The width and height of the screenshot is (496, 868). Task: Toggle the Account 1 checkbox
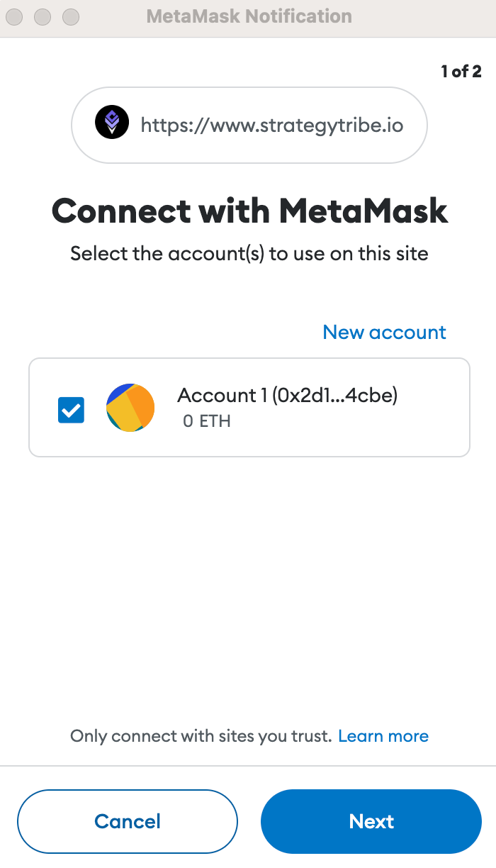(71, 409)
